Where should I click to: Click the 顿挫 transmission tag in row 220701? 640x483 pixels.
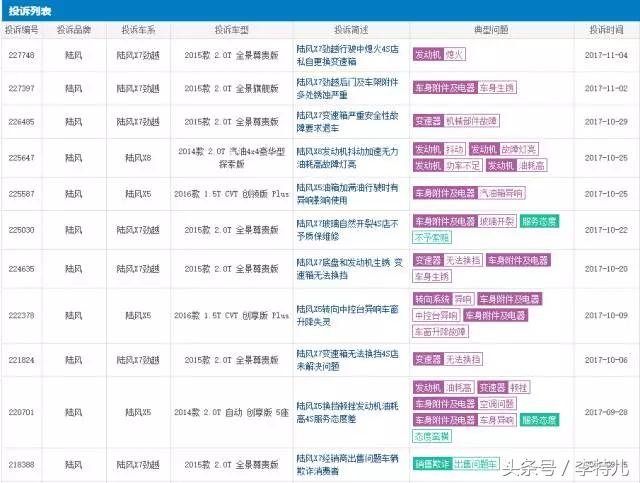click(x=519, y=387)
